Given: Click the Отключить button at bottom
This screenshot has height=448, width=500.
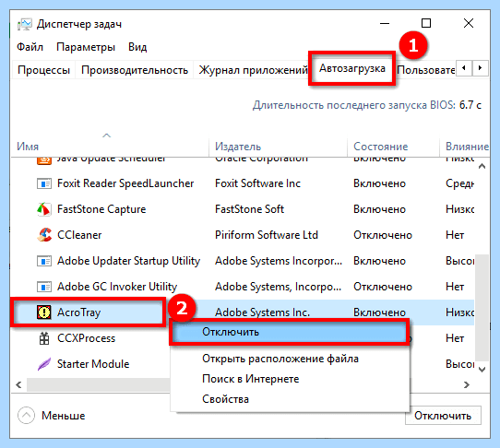Looking at the screenshot, I should tap(443, 416).
